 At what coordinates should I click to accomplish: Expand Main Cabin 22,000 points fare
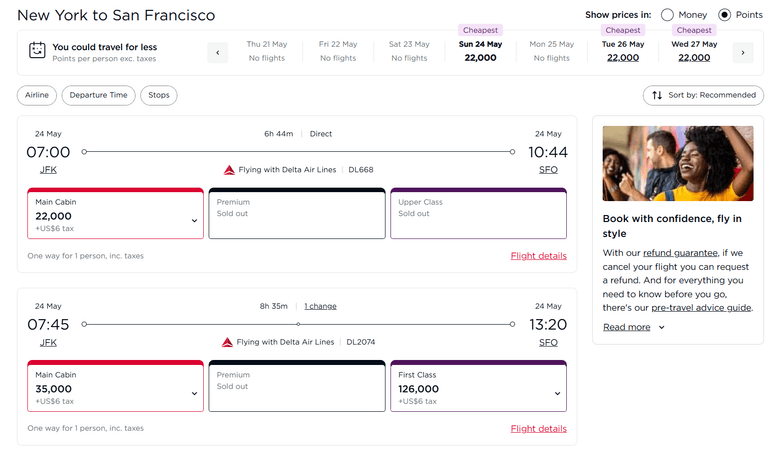[194, 221]
